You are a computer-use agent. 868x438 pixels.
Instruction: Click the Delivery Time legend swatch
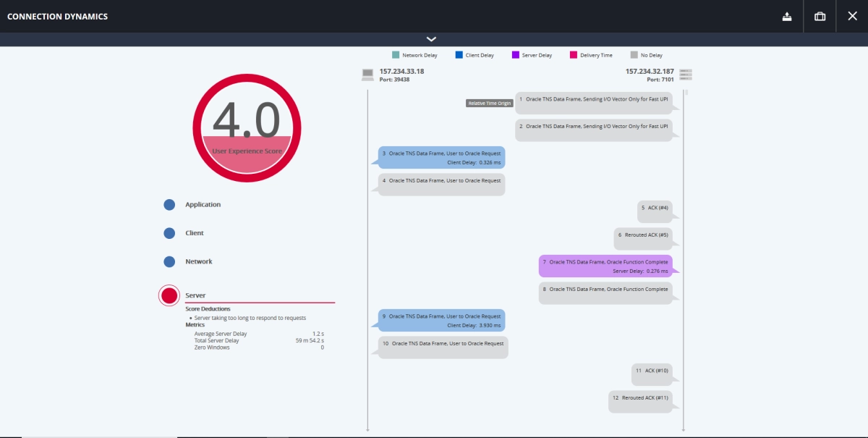coord(574,55)
